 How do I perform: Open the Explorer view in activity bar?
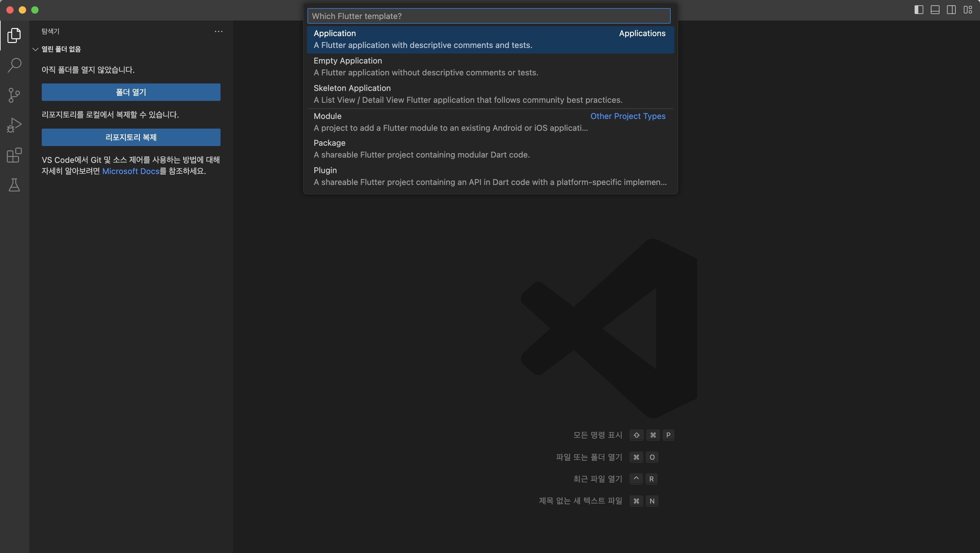[14, 35]
